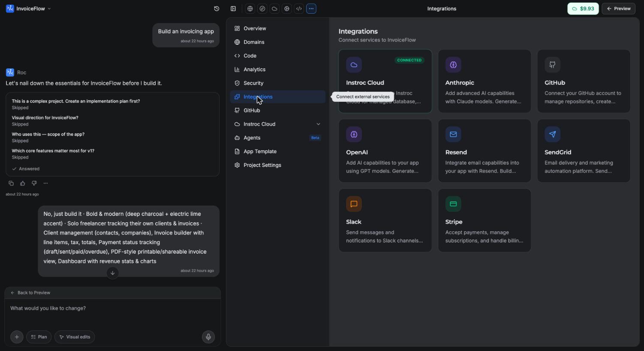This screenshot has width=644, height=351.
Task: Open the Anthropic integration card title
Action: click(x=460, y=83)
